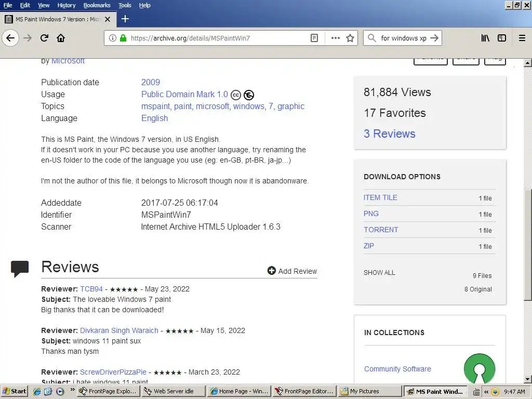The image size is (532, 399).
Task: Open the History menu
Action: click(x=66, y=5)
